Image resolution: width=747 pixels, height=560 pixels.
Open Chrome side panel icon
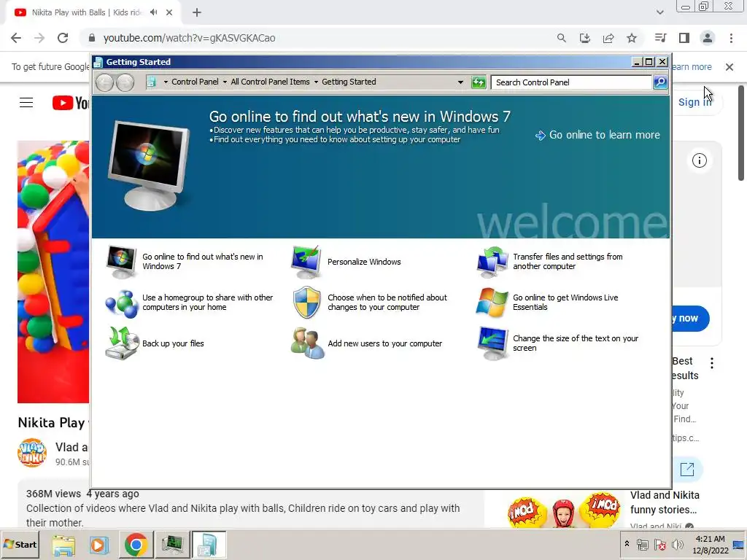tap(684, 38)
